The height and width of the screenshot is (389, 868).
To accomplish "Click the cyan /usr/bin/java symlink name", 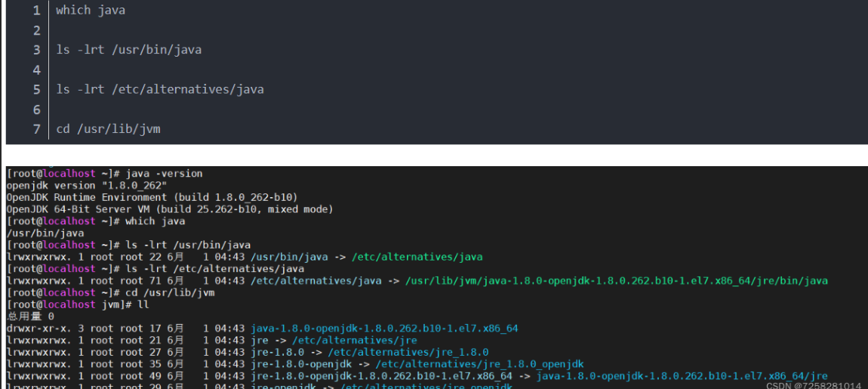I will (289, 257).
